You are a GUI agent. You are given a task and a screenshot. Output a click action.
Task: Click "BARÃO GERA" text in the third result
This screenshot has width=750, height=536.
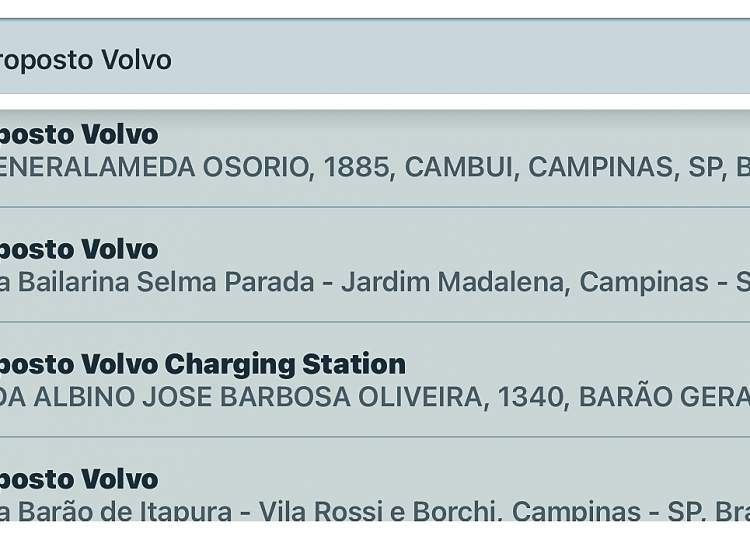click(x=664, y=397)
